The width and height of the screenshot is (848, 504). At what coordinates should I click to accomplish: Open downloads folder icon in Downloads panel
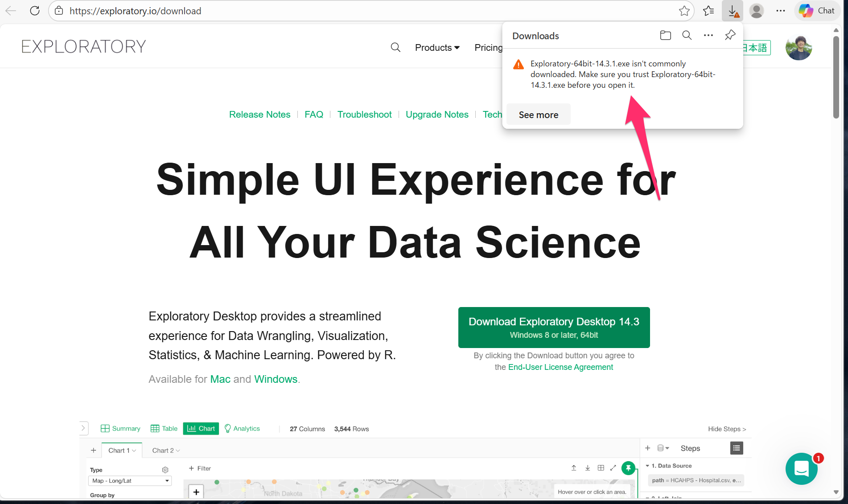tap(665, 36)
